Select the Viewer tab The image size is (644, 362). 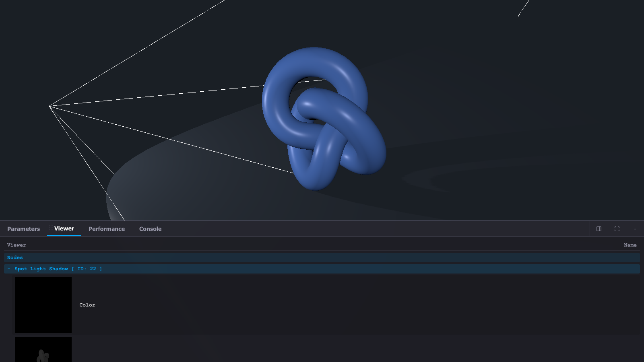coord(64,228)
